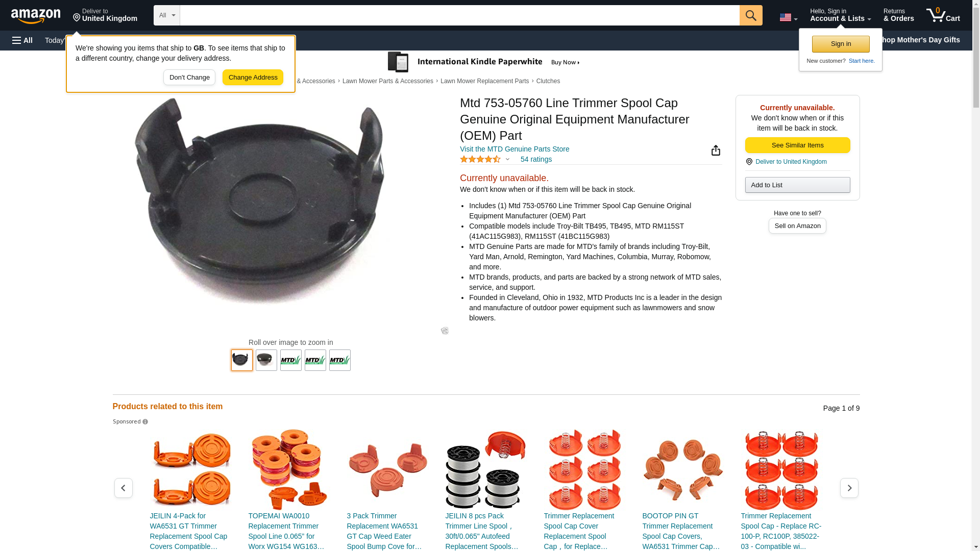This screenshot has width=980, height=551.
Task: Click the US flag language selector
Action: pyautogui.click(x=788, y=17)
